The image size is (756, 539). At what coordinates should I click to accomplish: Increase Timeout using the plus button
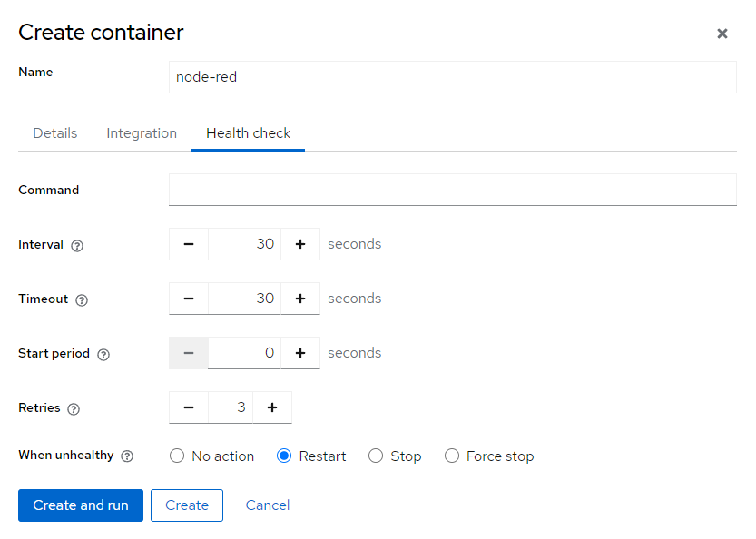click(x=300, y=299)
